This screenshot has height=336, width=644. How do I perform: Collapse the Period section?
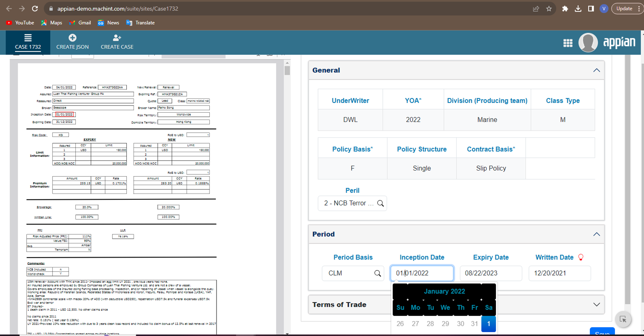[597, 234]
